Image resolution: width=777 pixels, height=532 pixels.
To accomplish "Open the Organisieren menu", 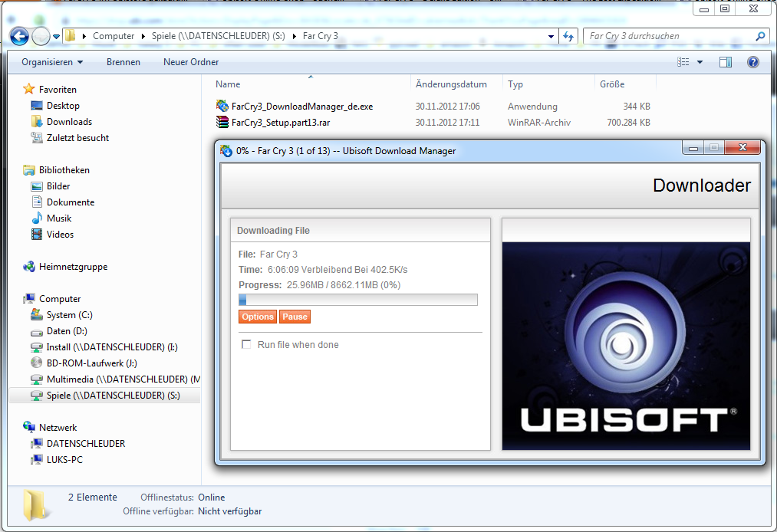I will click(x=52, y=62).
